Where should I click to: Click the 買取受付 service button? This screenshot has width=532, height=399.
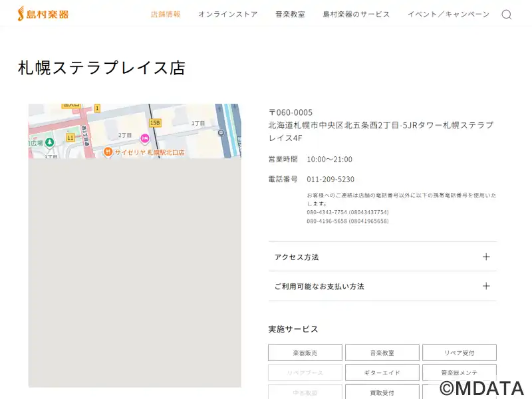[x=382, y=392]
